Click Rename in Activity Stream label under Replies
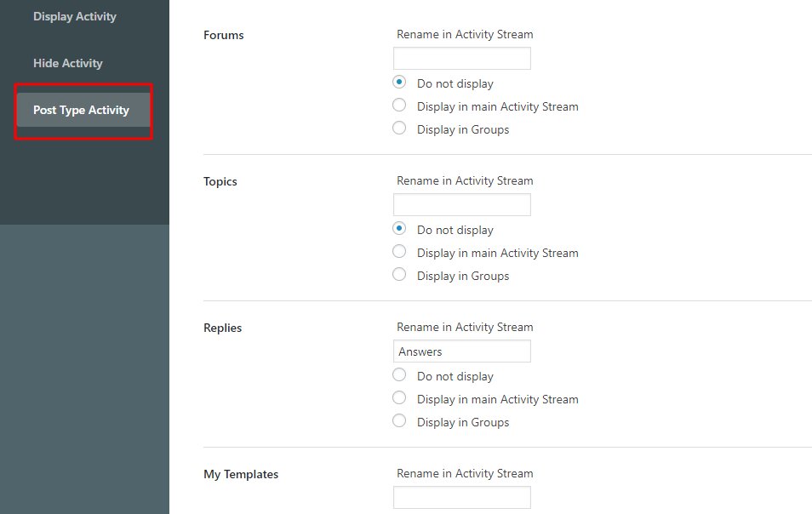 465,327
